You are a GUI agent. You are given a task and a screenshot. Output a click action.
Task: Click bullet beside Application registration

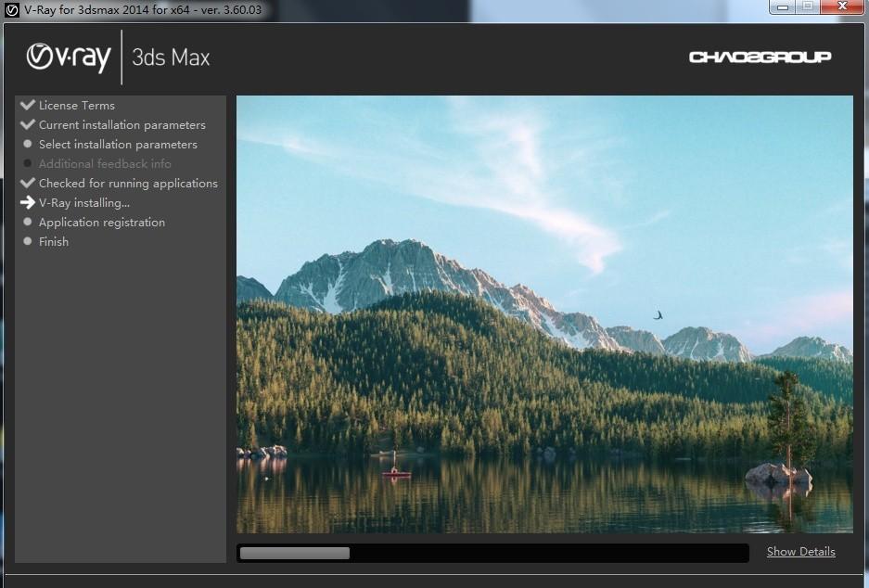tap(27, 222)
